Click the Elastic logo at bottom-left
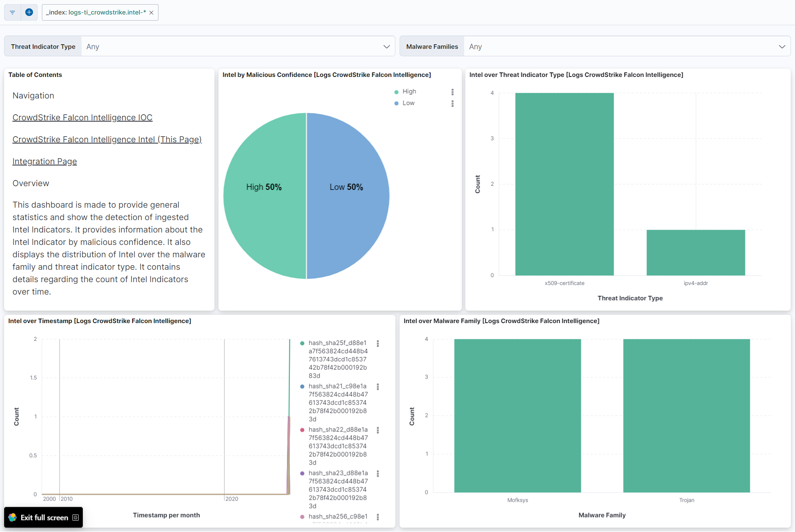Screen dimensions: 795x532 (x=12, y=517)
